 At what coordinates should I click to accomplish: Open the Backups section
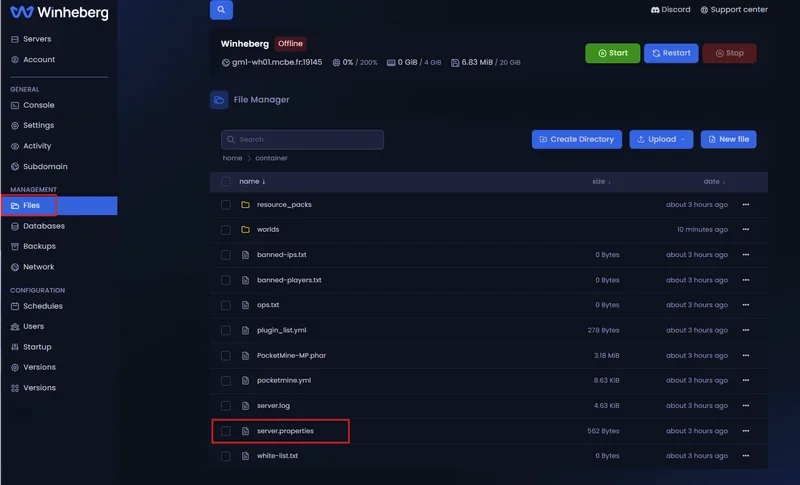click(33, 246)
